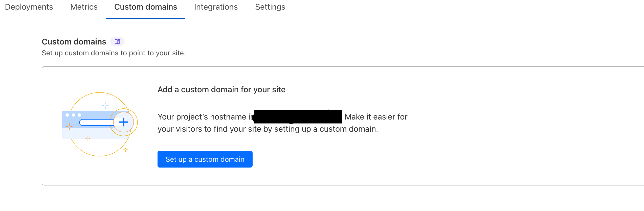
Task: Go to the Integrations tab
Action: (x=216, y=7)
